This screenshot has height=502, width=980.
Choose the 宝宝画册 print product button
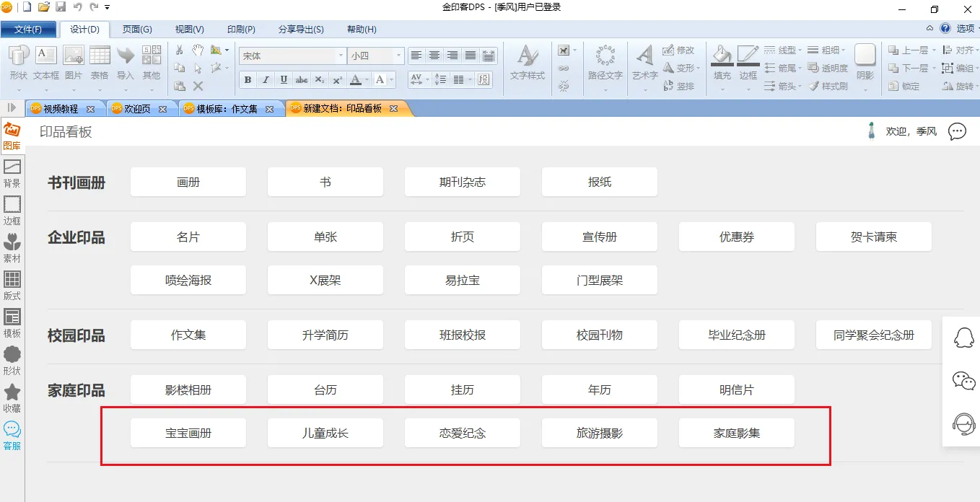(x=188, y=433)
